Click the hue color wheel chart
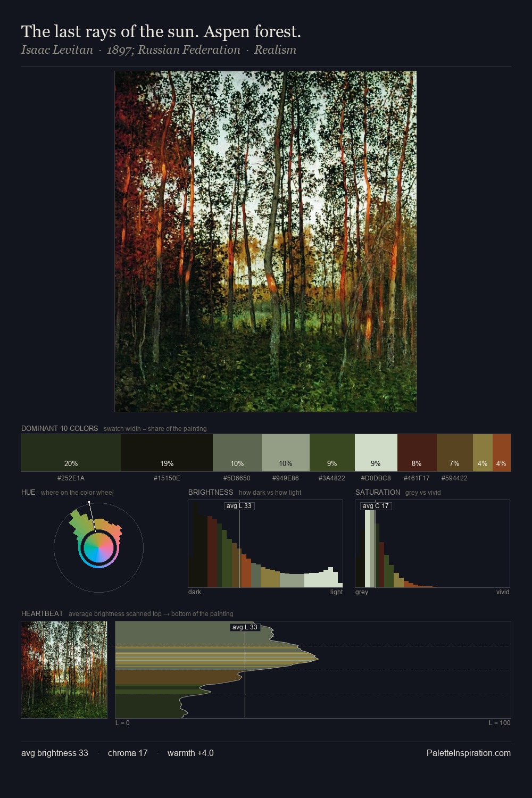The width and height of the screenshot is (532, 798). point(98,547)
